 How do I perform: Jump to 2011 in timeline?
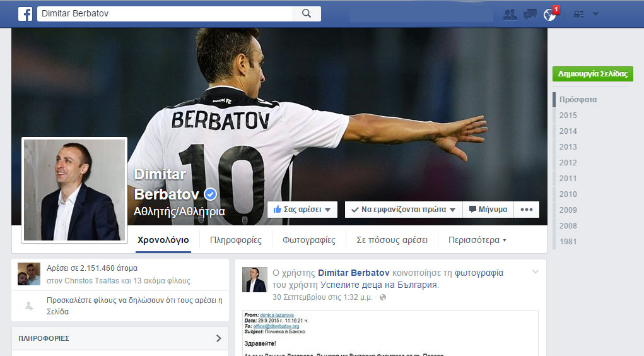pyautogui.click(x=568, y=179)
